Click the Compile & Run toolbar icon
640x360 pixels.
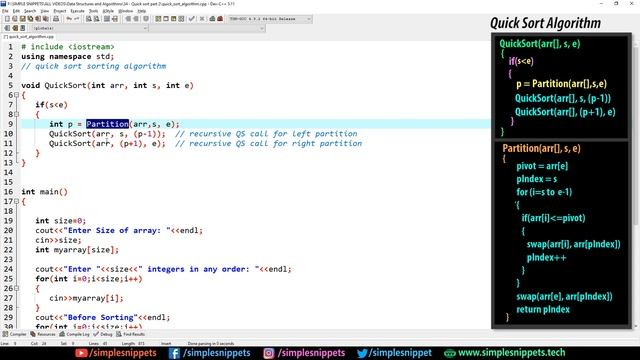point(173,19)
